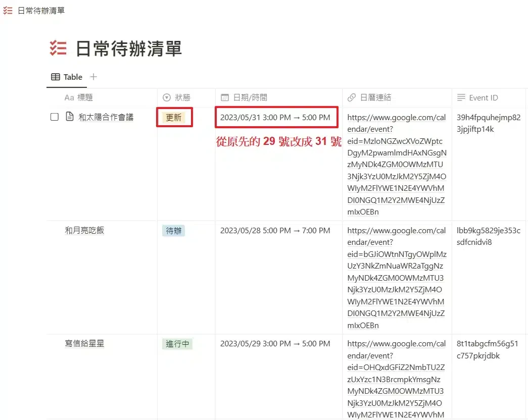Click the 日期/時間 column header

point(244,97)
